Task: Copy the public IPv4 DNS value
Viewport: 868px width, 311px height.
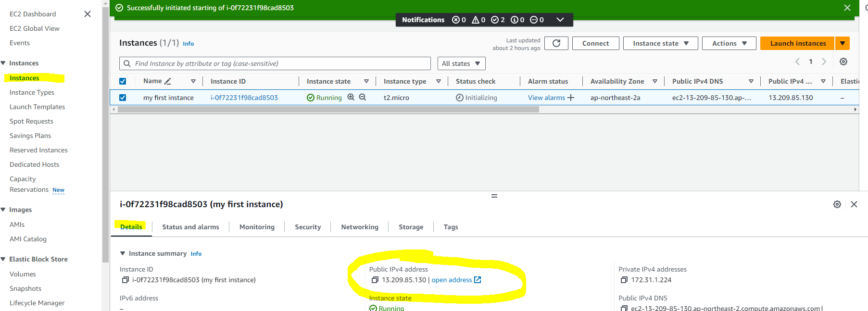Action: coord(624,308)
